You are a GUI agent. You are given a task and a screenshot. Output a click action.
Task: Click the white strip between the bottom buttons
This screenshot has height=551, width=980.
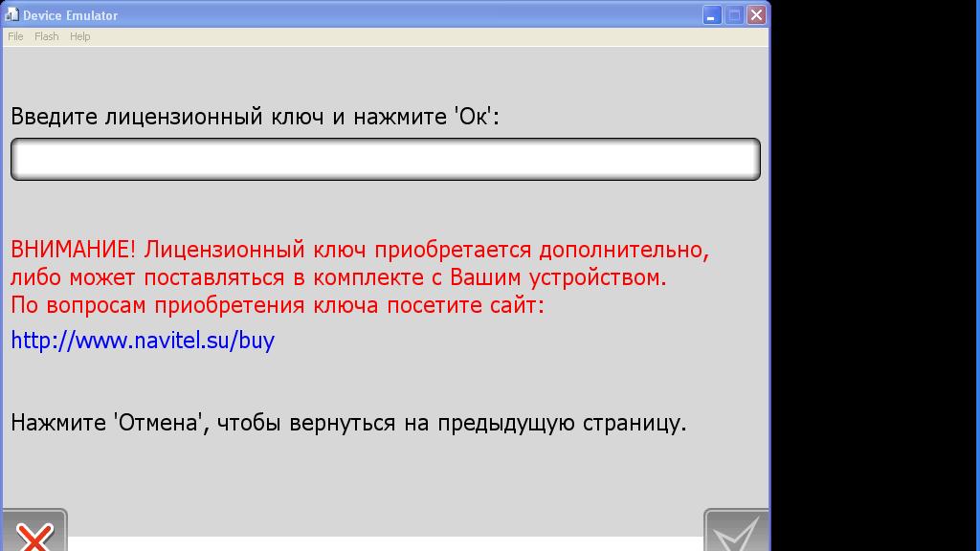pos(385,543)
